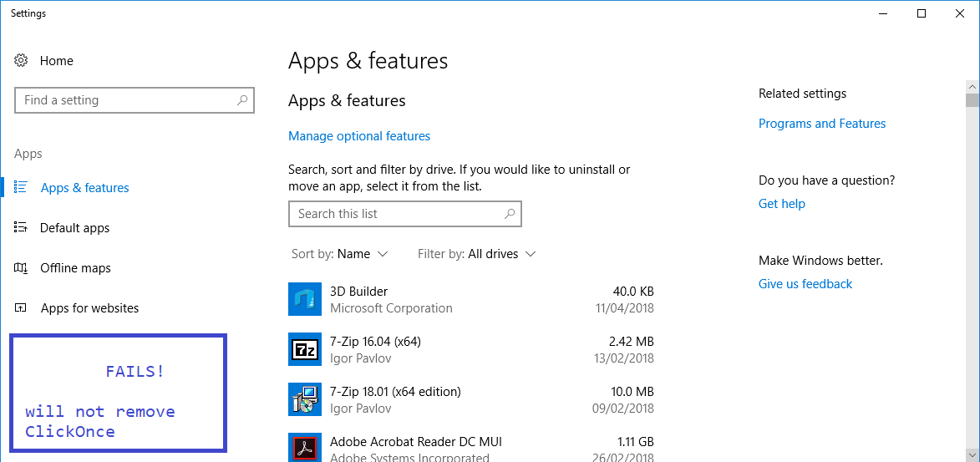Click the vertical scrollbar thumb
This screenshot has width=980, height=462.
972,100
